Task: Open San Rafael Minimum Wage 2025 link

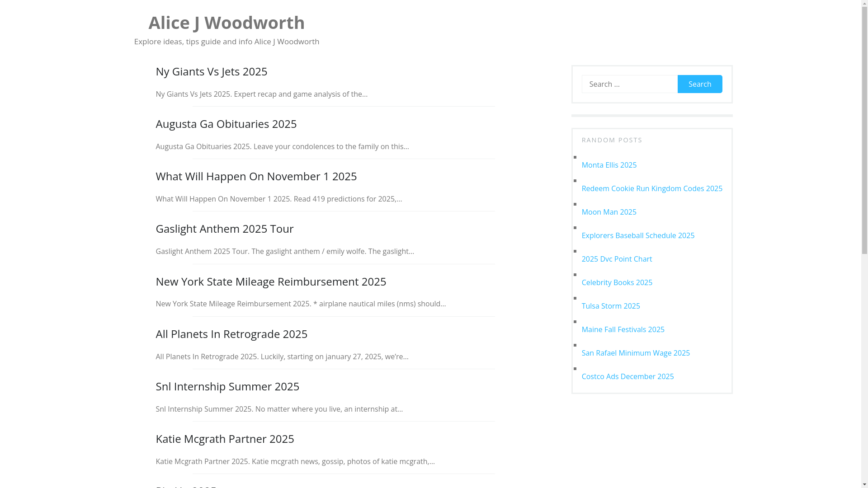Action: 636,353
